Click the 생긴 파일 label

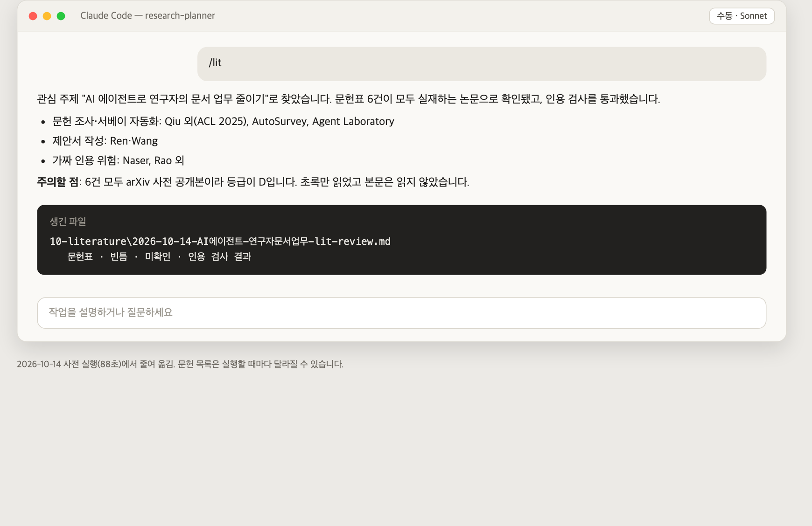[x=68, y=221]
